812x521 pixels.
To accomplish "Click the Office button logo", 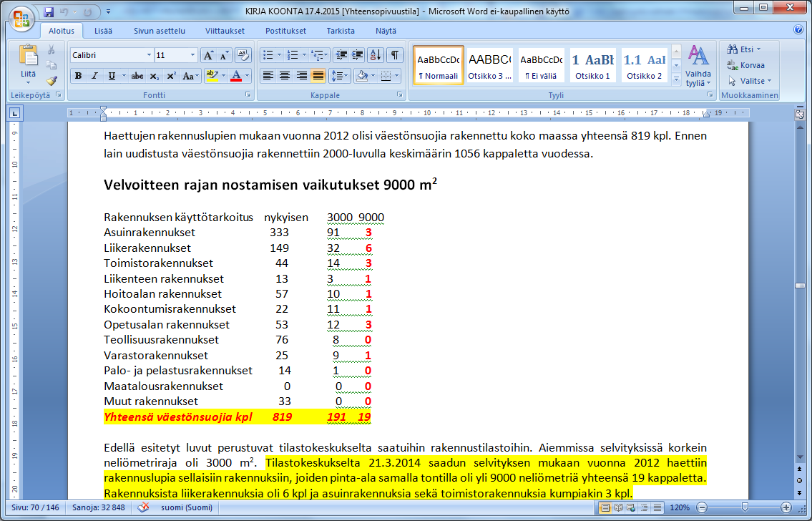I will [21, 19].
